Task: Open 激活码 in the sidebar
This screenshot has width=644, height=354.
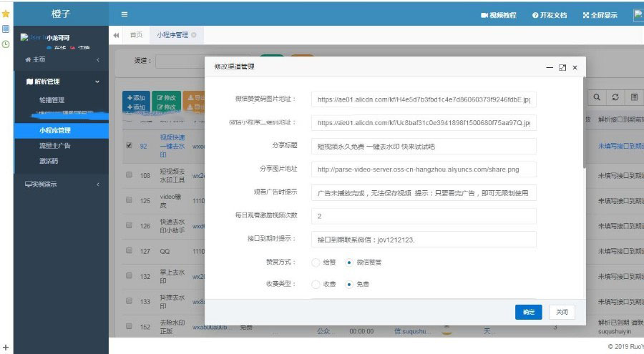Action: 49,161
